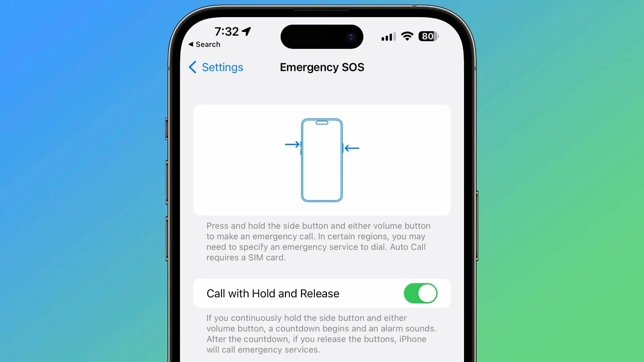Tap the Emergency SOS phone illustration icon
Image resolution: width=644 pixels, height=362 pixels.
tap(322, 160)
